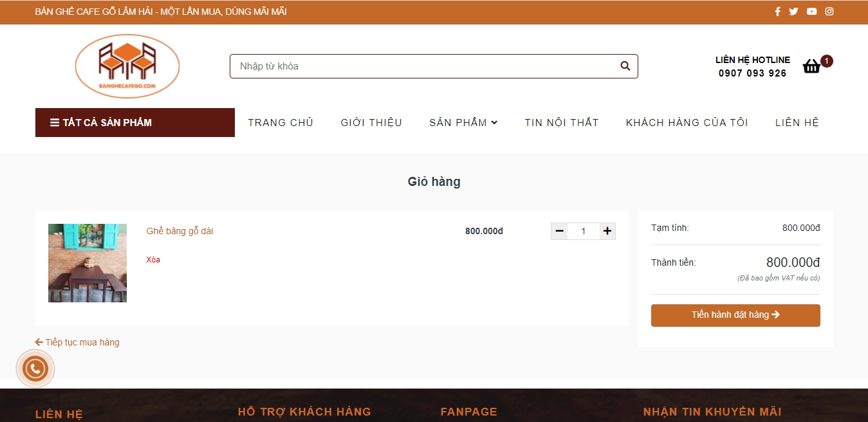Click the floating phone call icon
Image resolution: width=868 pixels, height=422 pixels.
35,369
